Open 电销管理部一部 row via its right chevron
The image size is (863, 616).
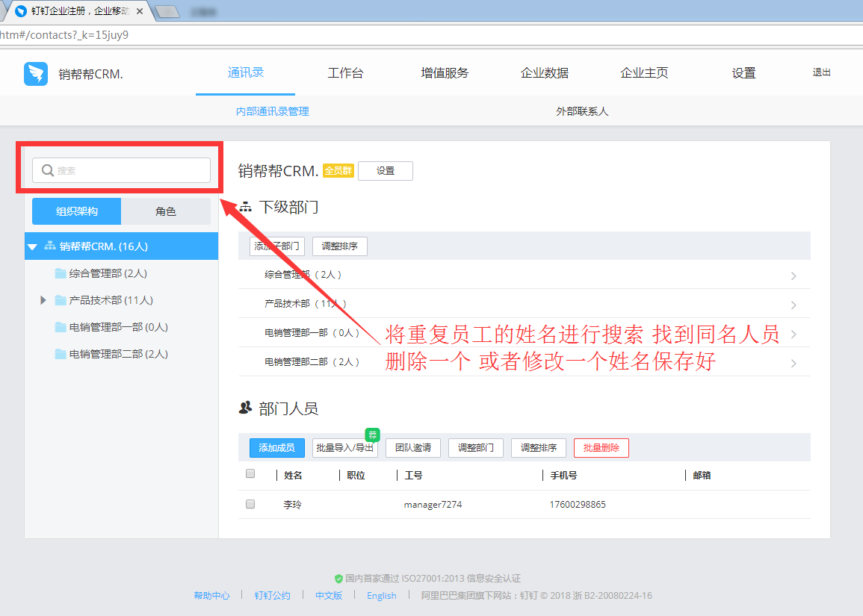click(793, 335)
